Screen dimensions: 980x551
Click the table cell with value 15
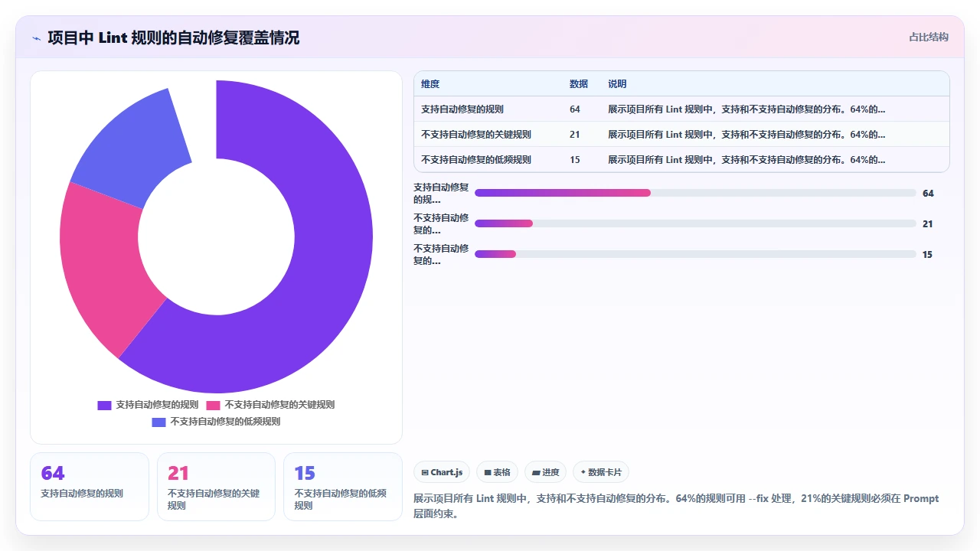pos(575,160)
